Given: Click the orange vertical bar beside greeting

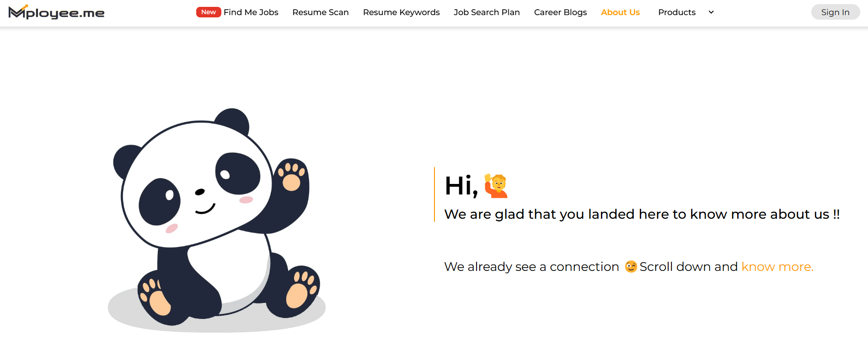Looking at the screenshot, I should click(434, 194).
